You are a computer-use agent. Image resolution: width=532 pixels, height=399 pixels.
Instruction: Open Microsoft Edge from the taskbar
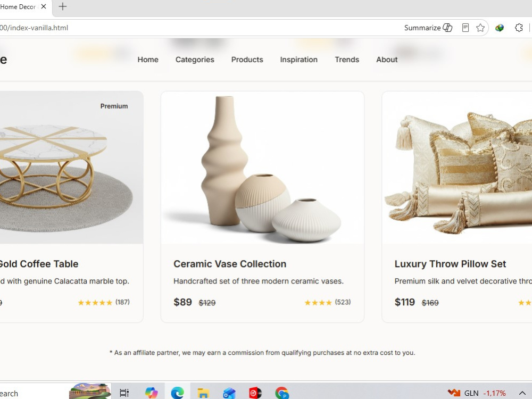[x=177, y=393]
